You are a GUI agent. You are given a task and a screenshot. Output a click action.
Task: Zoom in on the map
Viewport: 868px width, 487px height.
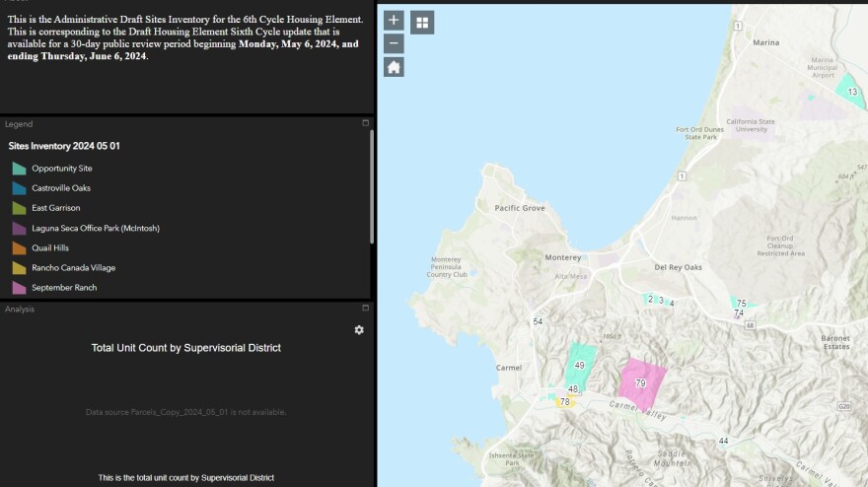[394, 20]
